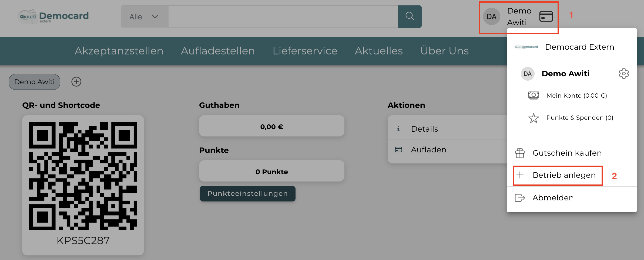The height and width of the screenshot is (260, 644).
Task: Select Mein Konto (0,00 €)
Action: tap(577, 95)
